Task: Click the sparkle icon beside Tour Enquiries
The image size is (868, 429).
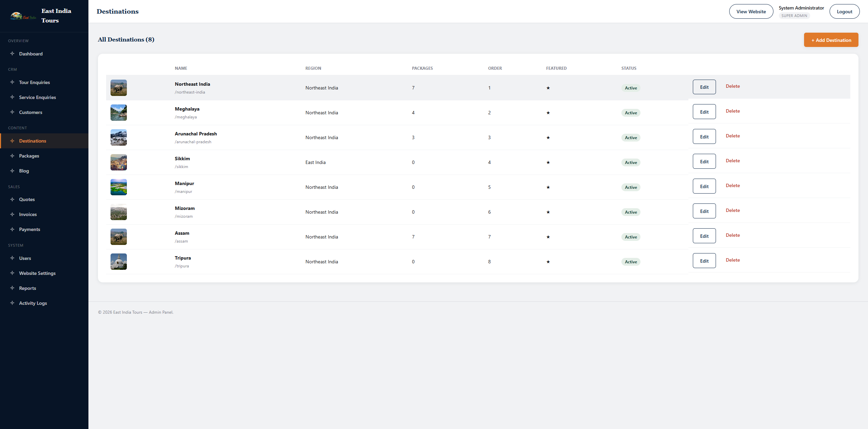Action: pyautogui.click(x=12, y=82)
